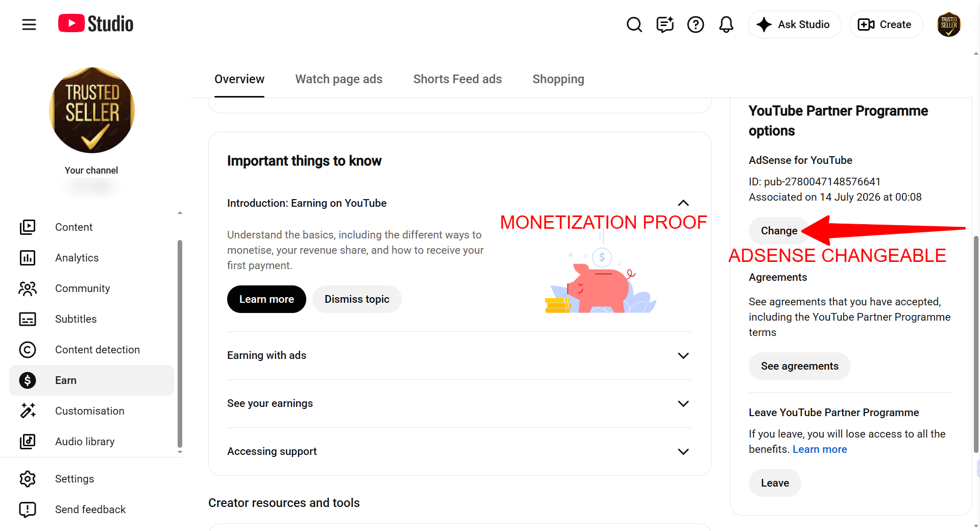Click the AdSense ID pub-2780047148576641 text
The image size is (980, 531).
815,182
